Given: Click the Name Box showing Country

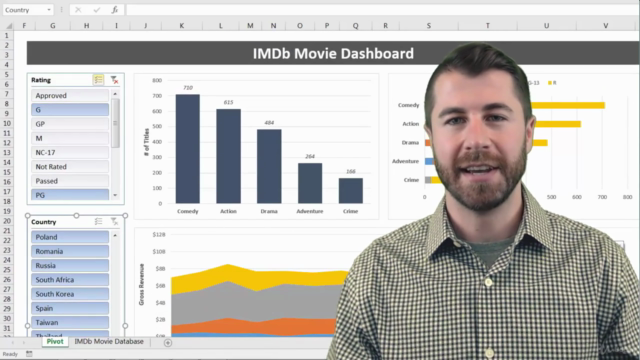Looking at the screenshot, I should pos(24,10).
